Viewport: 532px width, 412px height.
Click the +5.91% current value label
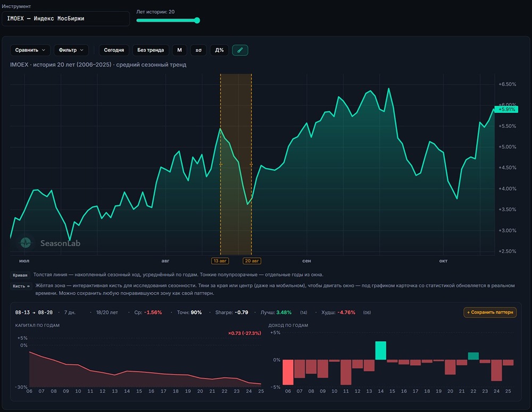point(506,109)
